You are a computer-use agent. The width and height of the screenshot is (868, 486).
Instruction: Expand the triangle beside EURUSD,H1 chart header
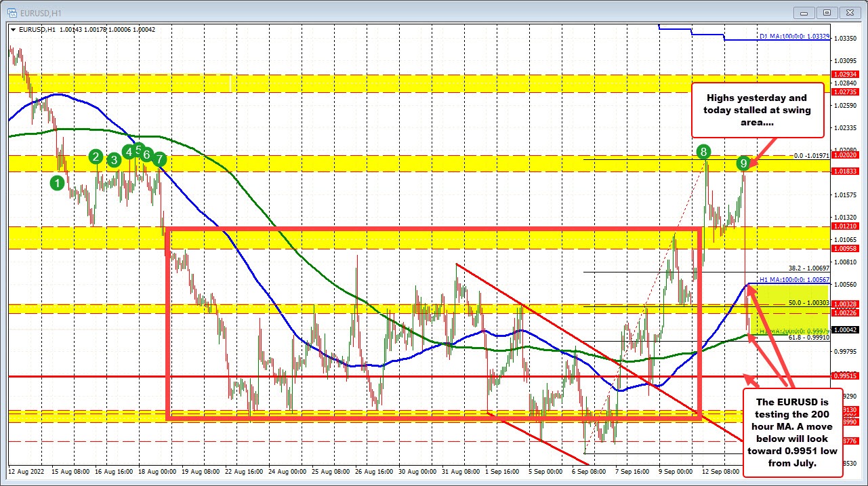point(13,29)
